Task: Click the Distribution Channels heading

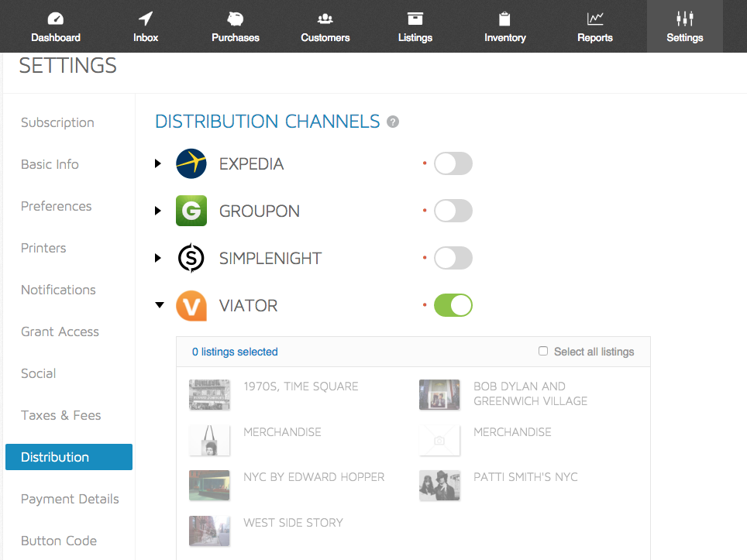Action: [x=267, y=122]
